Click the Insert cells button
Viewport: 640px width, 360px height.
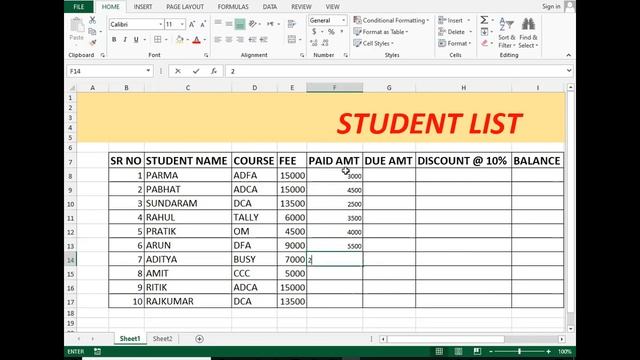point(454,20)
